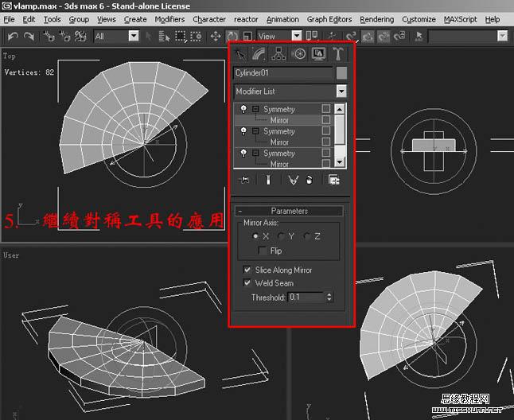Click the Use Pivot Point Center icon
Viewport: 514px width, 420px height.
[312, 35]
